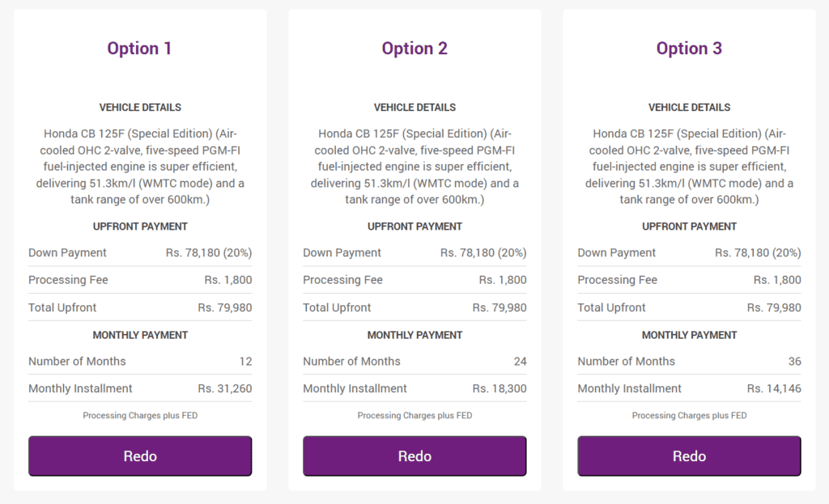Click the Redo button under Option 1
The width and height of the screenshot is (829, 504).
coord(140,456)
